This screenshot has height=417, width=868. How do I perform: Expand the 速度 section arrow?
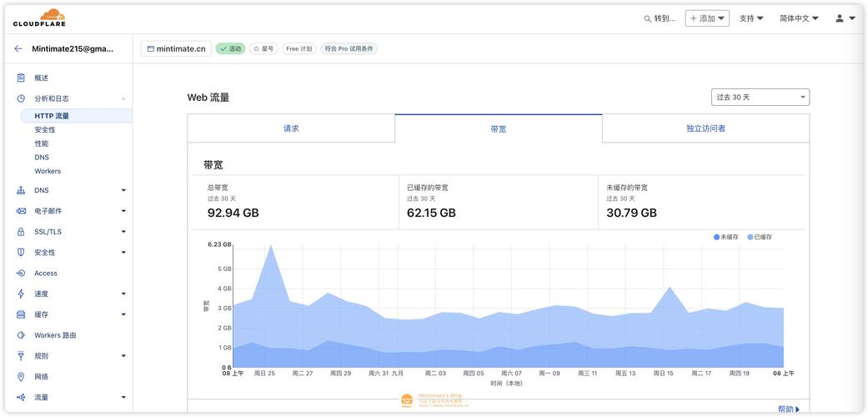click(x=123, y=294)
